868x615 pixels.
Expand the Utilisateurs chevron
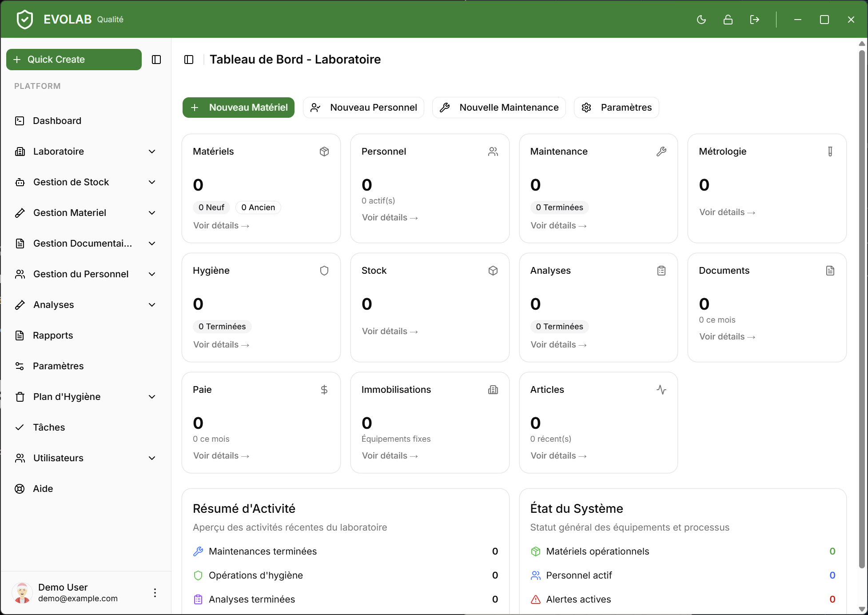click(x=152, y=458)
